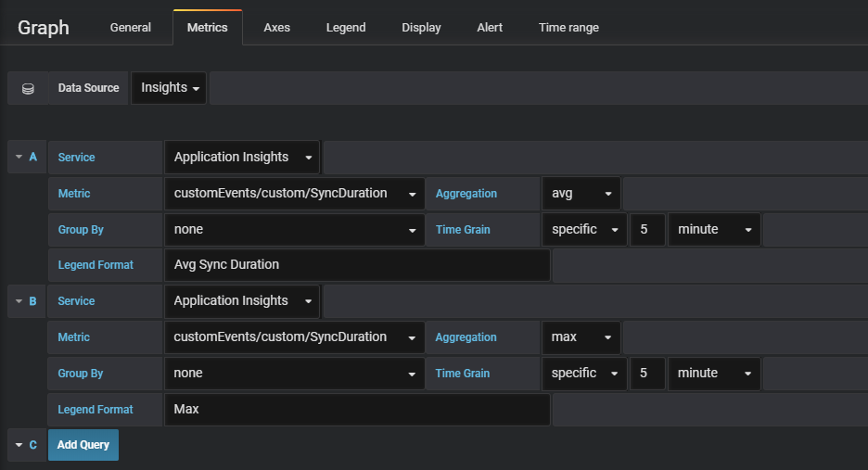
Task: Open query A Metric dropdown
Action: tap(295, 193)
